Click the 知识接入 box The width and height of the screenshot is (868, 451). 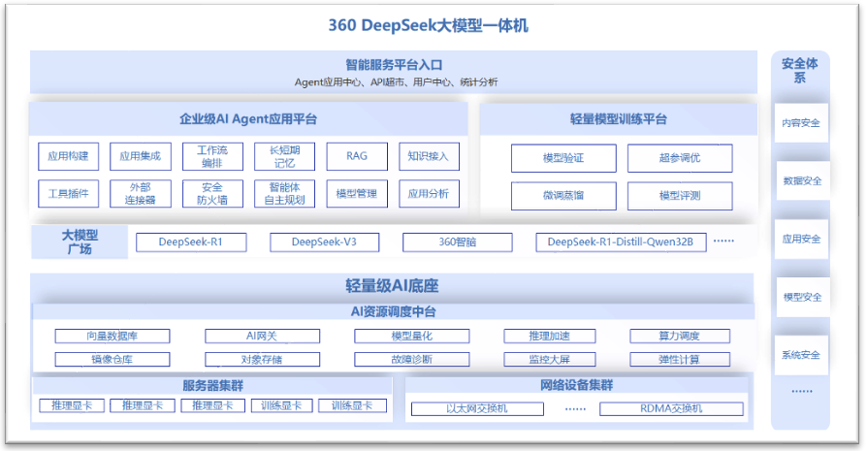[429, 156]
